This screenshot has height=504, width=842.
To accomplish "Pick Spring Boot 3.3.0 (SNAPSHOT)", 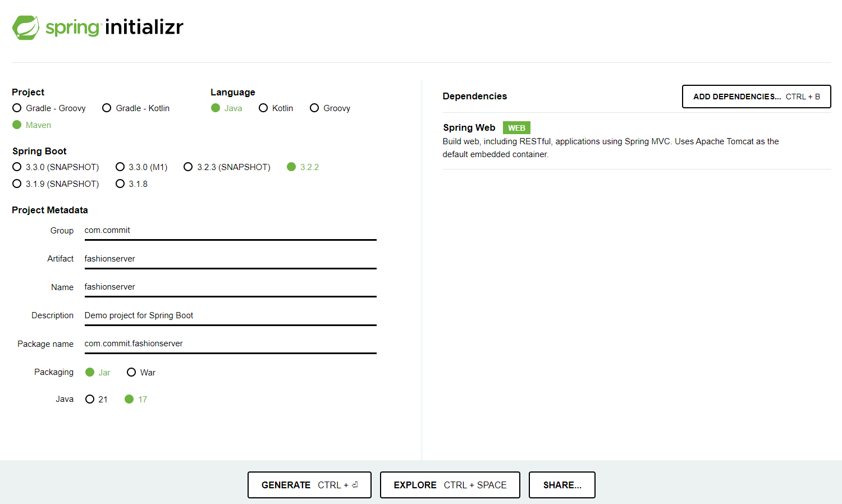I will pyautogui.click(x=56, y=167).
